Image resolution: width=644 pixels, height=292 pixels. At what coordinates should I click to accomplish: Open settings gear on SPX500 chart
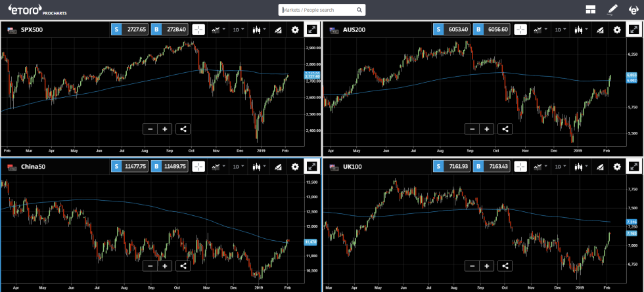click(x=294, y=30)
